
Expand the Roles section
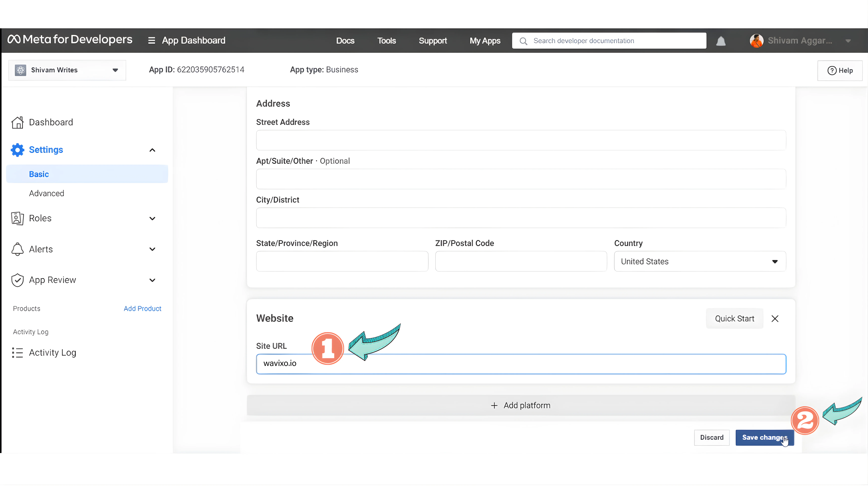coord(152,218)
